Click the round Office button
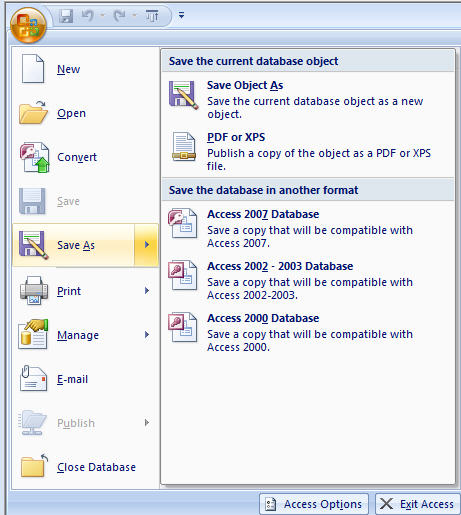Image resolution: width=461 pixels, height=515 pixels. [x=28, y=25]
